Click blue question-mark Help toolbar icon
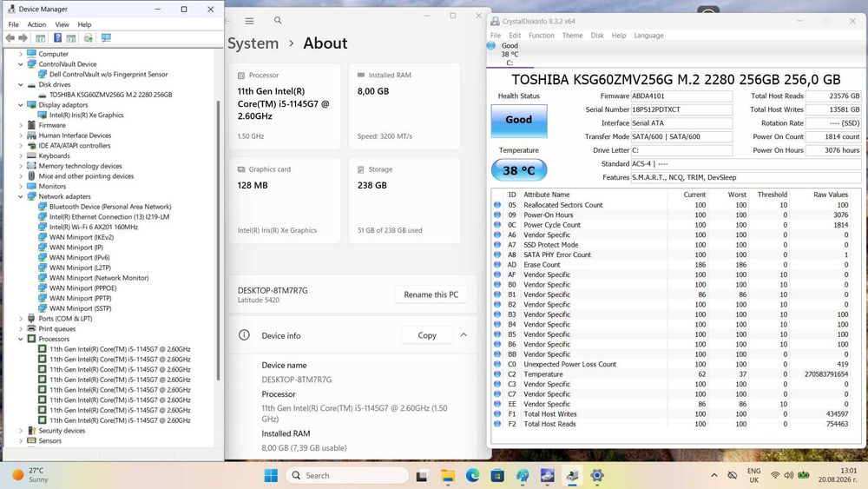Viewport: 868px width, 489px height. [57, 37]
